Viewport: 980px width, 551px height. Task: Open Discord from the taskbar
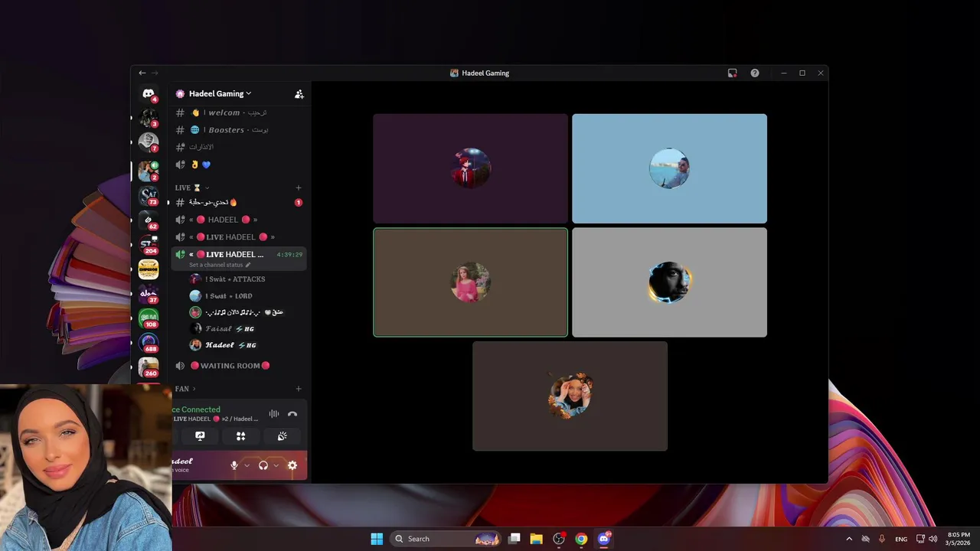604,539
